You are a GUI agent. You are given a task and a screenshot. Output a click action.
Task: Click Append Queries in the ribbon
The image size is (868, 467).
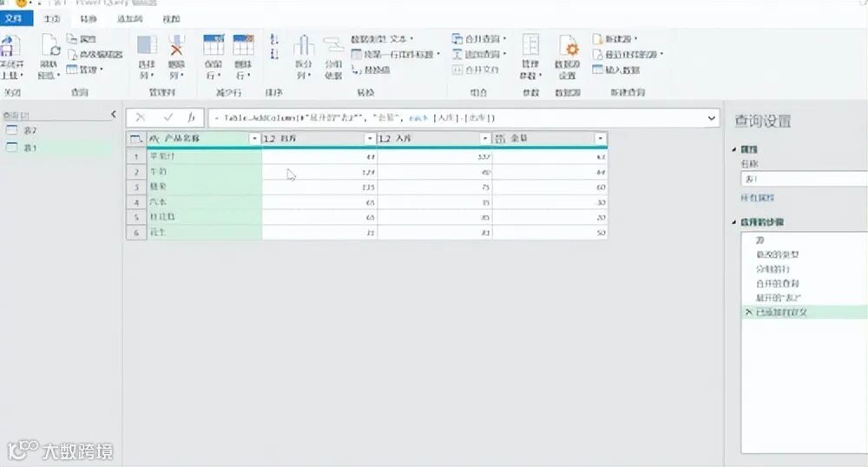click(479, 54)
